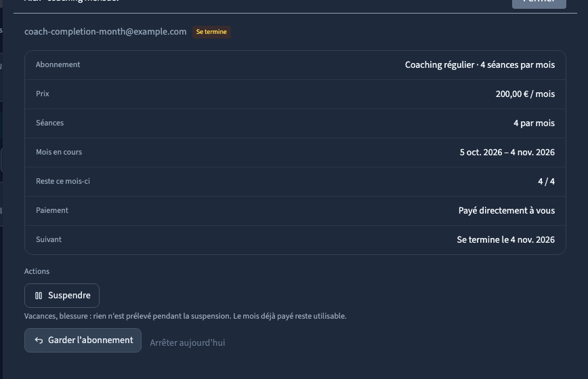Click the Séances row label
The width and height of the screenshot is (588, 379).
pyautogui.click(x=50, y=123)
